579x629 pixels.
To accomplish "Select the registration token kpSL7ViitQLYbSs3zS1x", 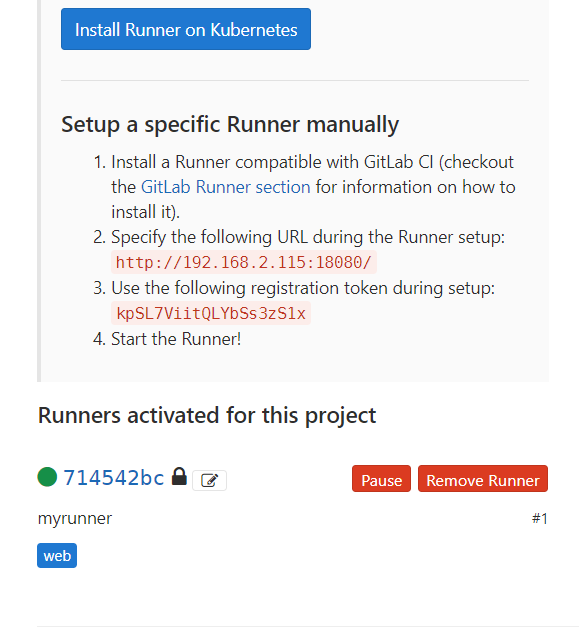I will 211,313.
